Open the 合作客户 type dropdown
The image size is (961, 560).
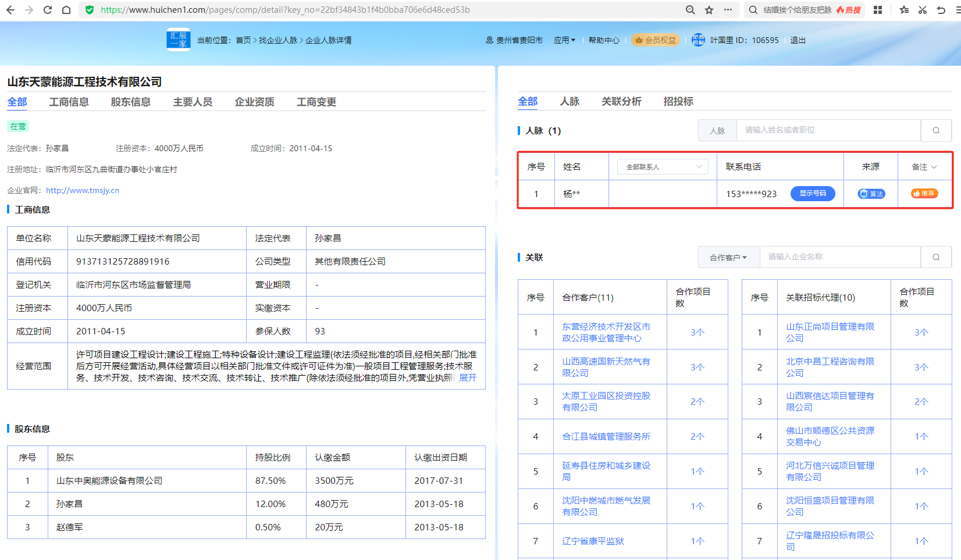click(x=728, y=257)
